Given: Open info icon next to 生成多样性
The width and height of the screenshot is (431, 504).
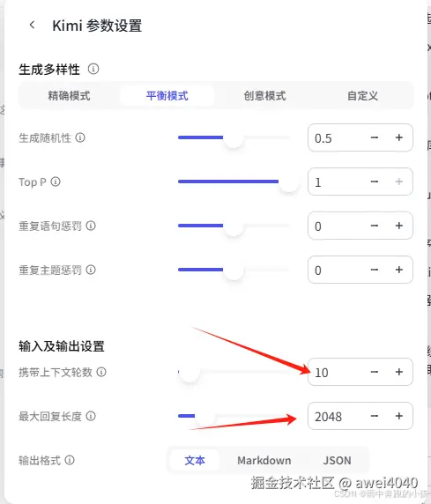Looking at the screenshot, I should pyautogui.click(x=93, y=69).
